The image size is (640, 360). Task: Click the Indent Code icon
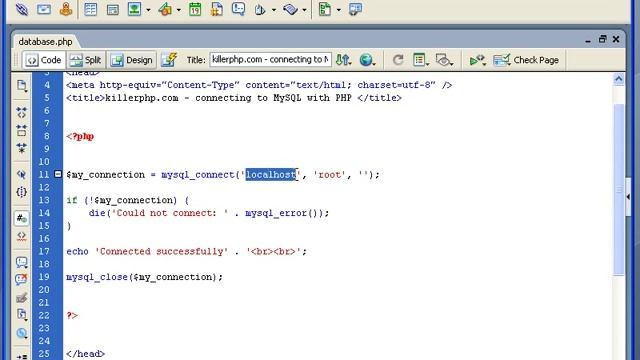22,356
